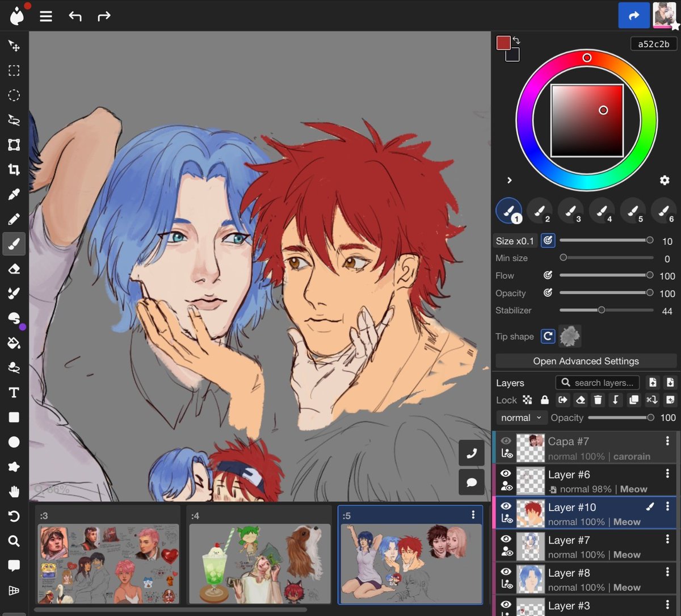Select the Ellipse shape tool
Image resolution: width=681 pixels, height=616 pixels.
pos(14,442)
